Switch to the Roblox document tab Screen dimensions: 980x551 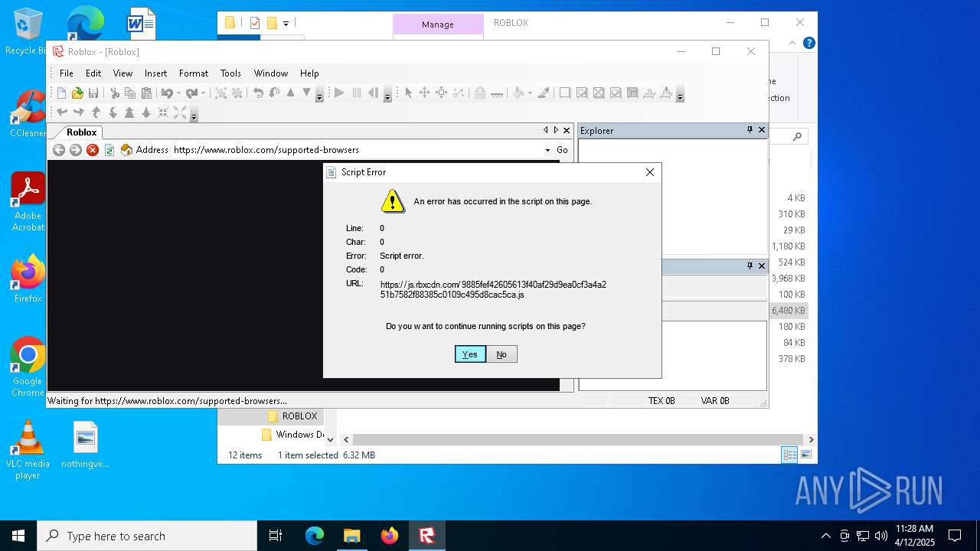81,132
